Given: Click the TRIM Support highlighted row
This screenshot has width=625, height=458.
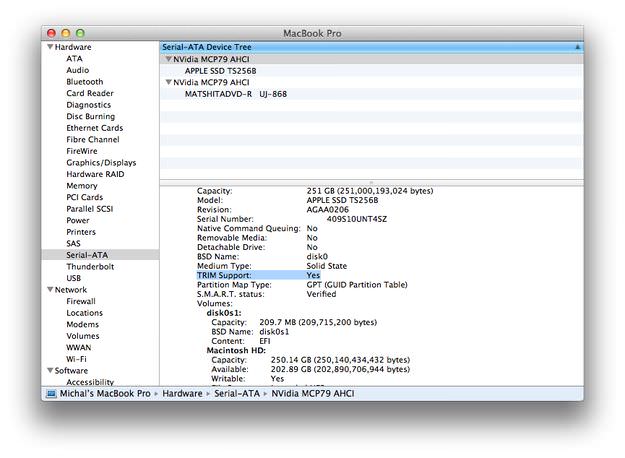Looking at the screenshot, I should pyautogui.click(x=258, y=275).
